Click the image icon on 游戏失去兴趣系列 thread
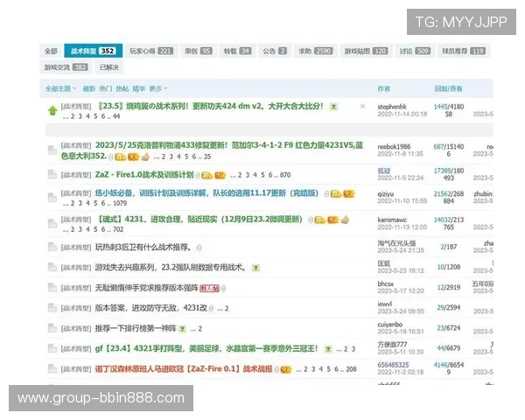Viewport: 525px width, 420px height. coord(255,268)
